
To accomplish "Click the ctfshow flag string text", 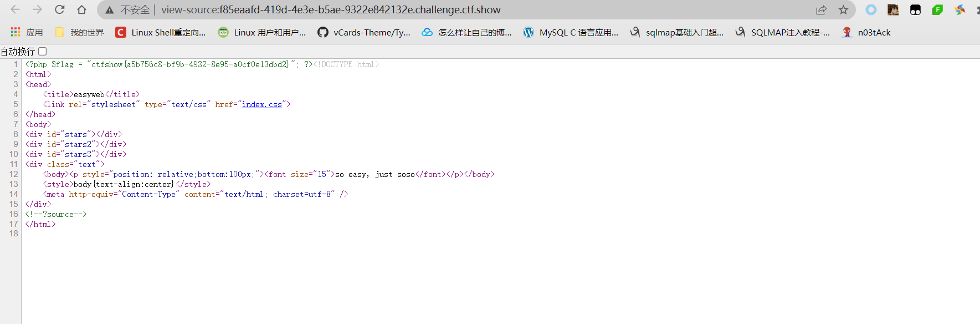I will (190, 64).
